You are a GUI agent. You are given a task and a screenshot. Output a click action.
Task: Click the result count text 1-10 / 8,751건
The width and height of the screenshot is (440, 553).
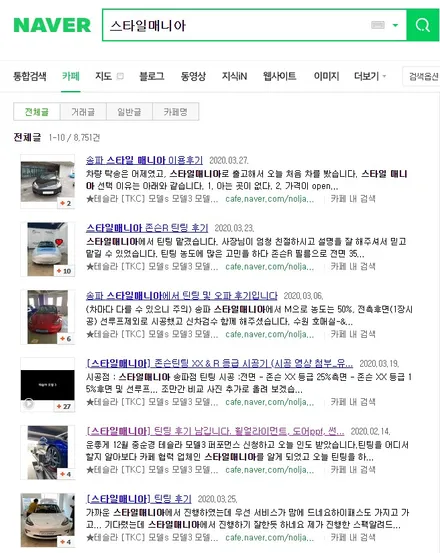pos(74,137)
